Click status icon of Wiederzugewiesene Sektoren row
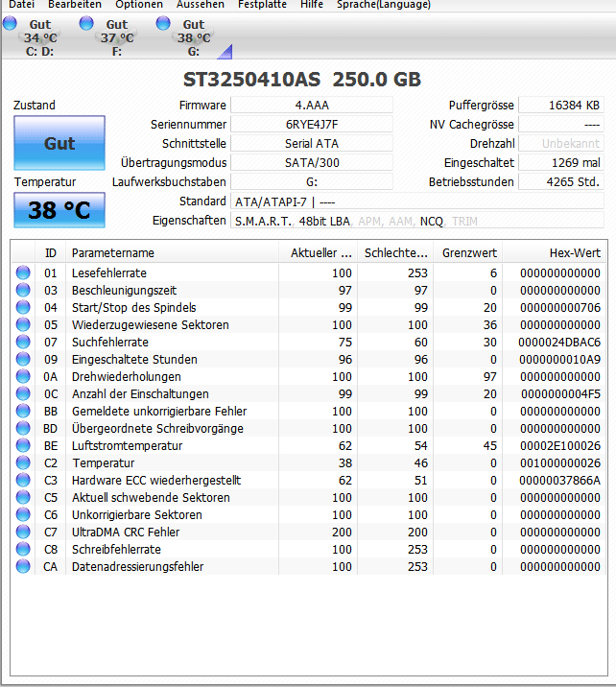The width and height of the screenshot is (616, 687). point(23,324)
